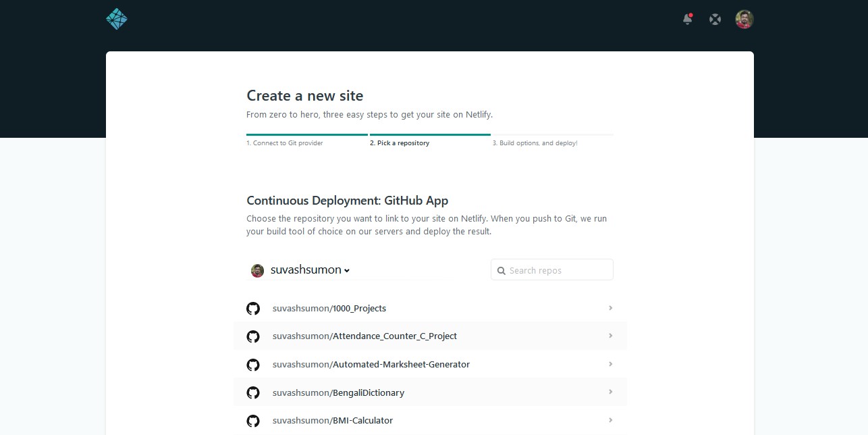Viewport: 868px width, 435px height.
Task: Open chevron for Attendance_Counter_C_Project repository
Action: [x=610, y=336]
